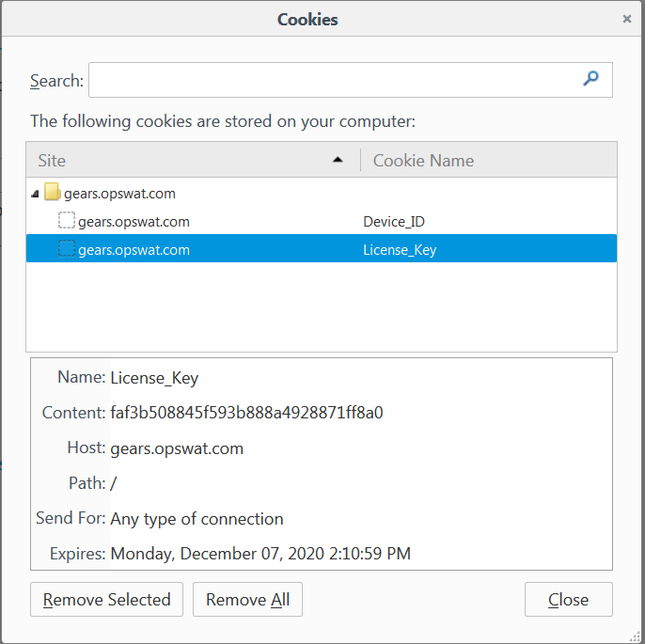645x644 pixels.
Task: Click the Close button
Action: (x=569, y=599)
